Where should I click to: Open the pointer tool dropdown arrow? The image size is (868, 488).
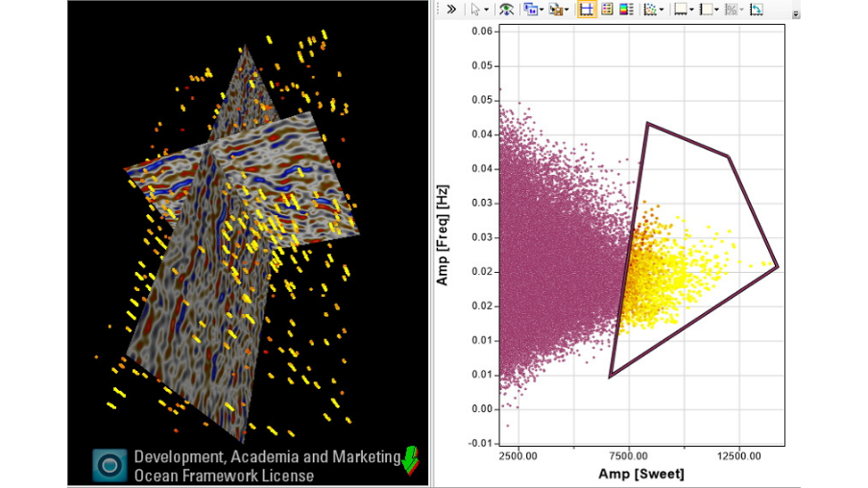[x=487, y=11]
